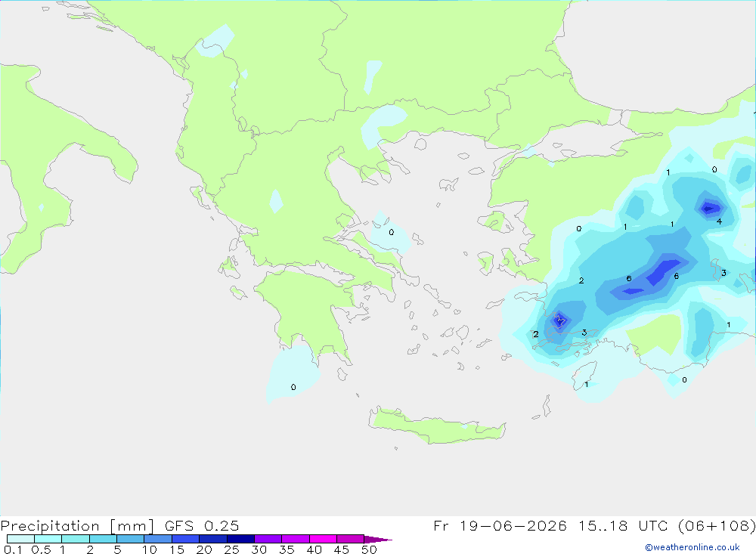
Task: Click the 2 to 5 mm legend swatch
Action: (103, 539)
